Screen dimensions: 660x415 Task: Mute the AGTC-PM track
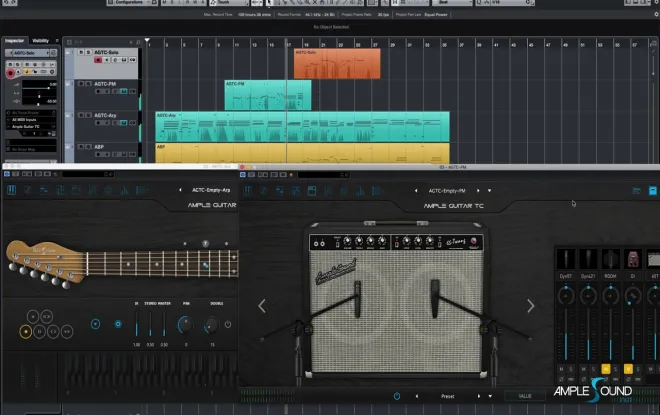pos(81,84)
